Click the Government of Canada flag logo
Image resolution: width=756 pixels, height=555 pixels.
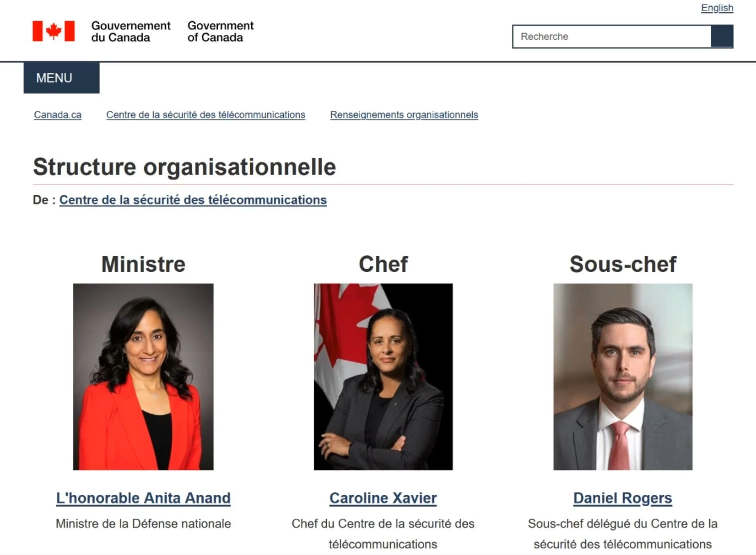click(x=54, y=31)
